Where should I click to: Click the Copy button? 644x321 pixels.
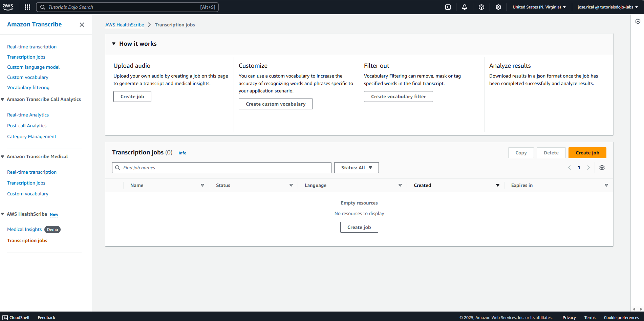[x=521, y=153]
